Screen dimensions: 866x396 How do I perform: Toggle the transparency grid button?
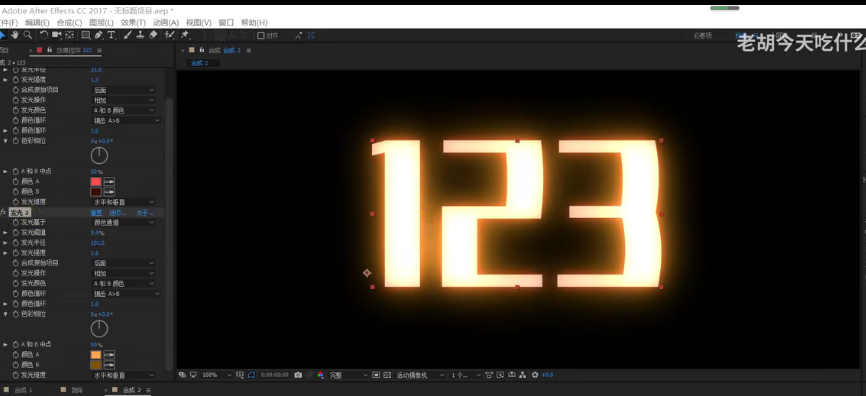click(387, 375)
